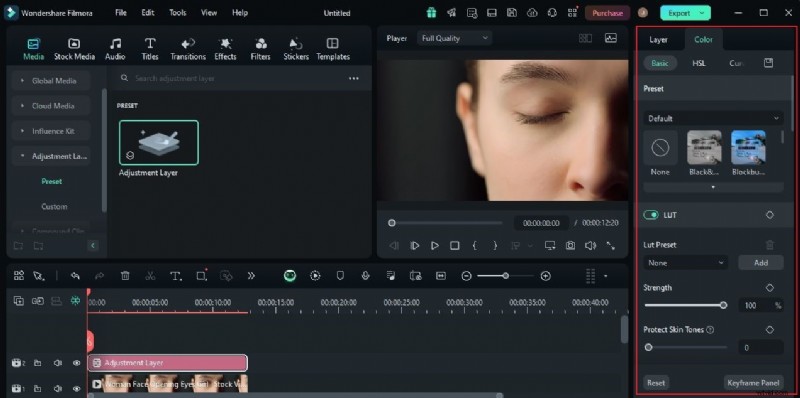Click the Reset button

pyautogui.click(x=656, y=383)
